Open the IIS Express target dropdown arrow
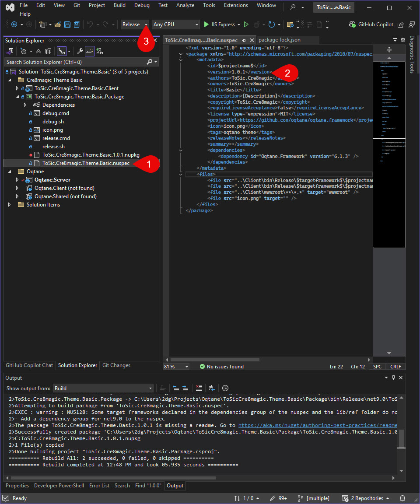 [239, 25]
